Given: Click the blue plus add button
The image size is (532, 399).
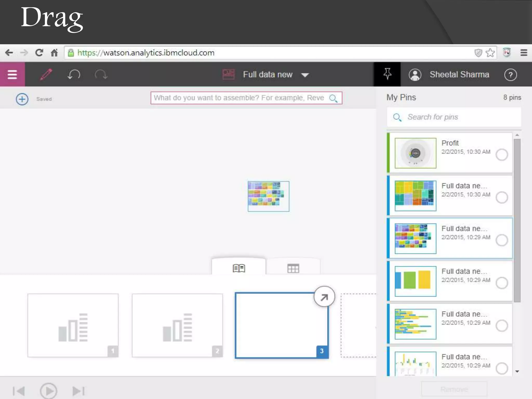Looking at the screenshot, I should [x=22, y=99].
